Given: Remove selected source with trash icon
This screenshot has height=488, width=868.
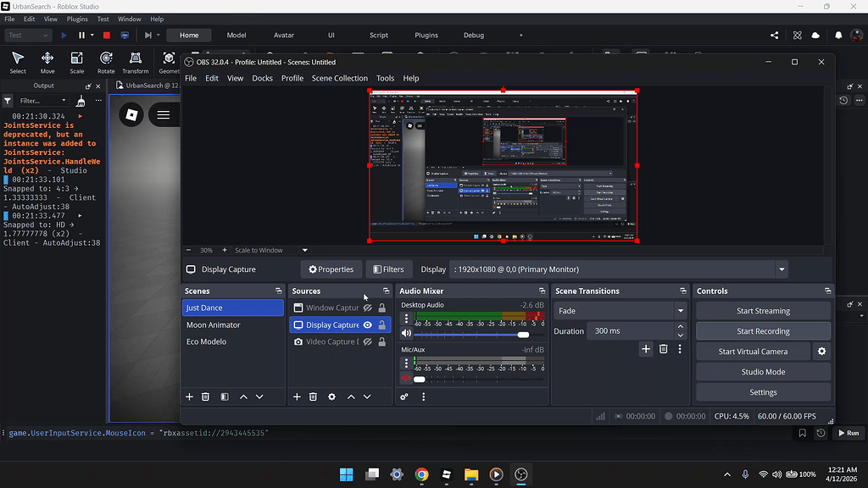Looking at the screenshot, I should [x=313, y=396].
